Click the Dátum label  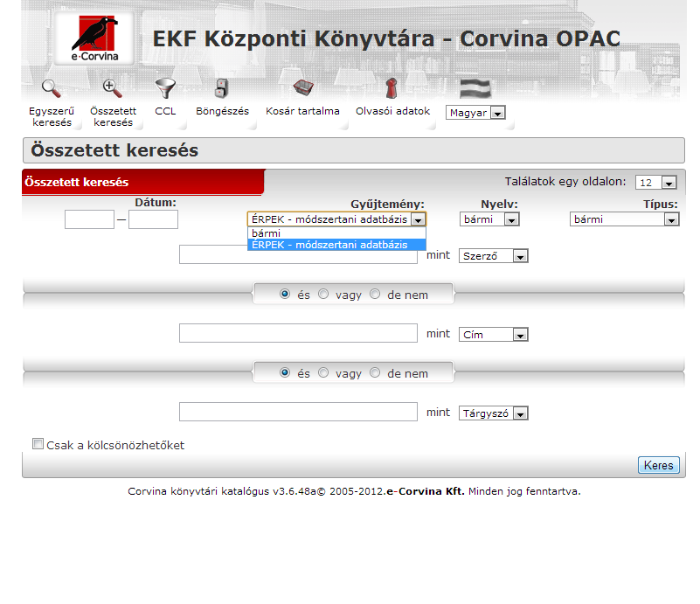pyautogui.click(x=156, y=203)
